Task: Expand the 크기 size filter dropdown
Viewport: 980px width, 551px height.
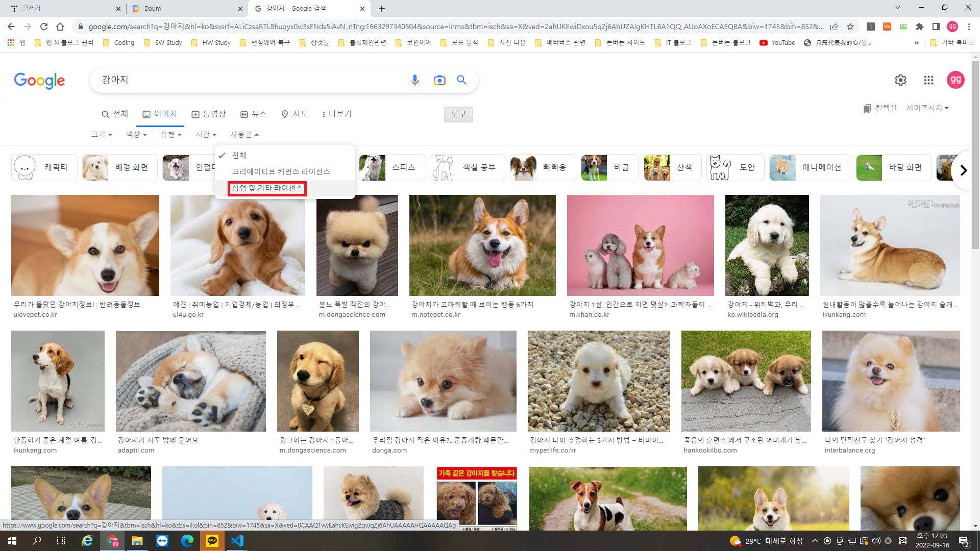Action: (102, 134)
